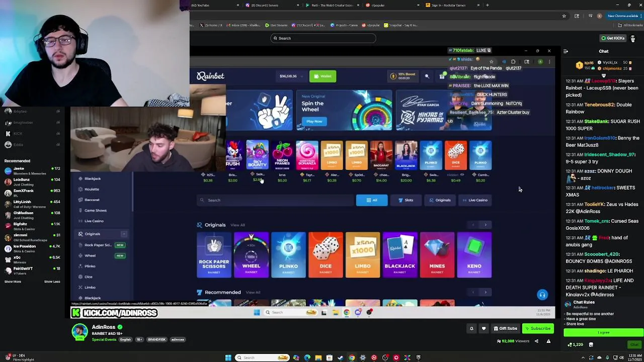Collapse the Originals section in Rainbet sidebar
644x362 pixels.
point(124,234)
